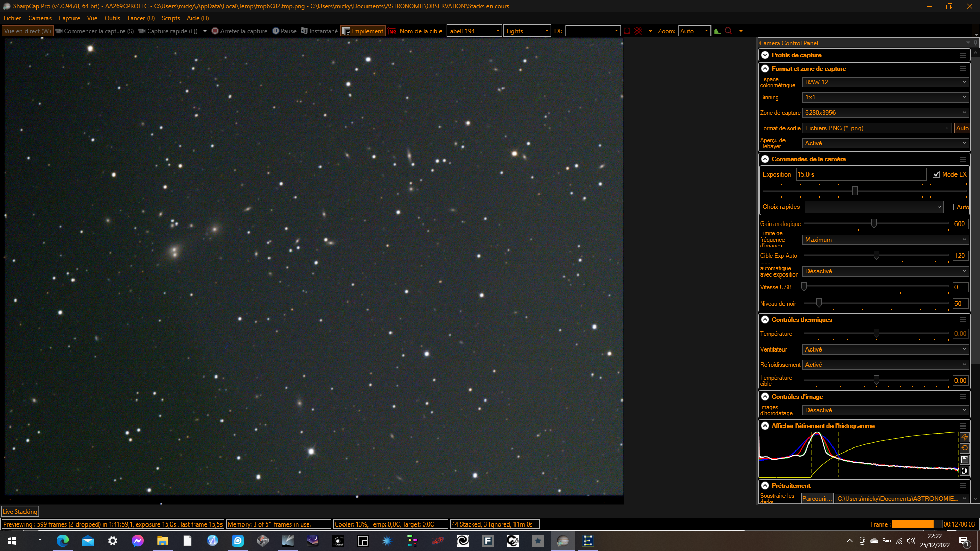Open the Outils menu
980x551 pixels.
(x=112, y=18)
